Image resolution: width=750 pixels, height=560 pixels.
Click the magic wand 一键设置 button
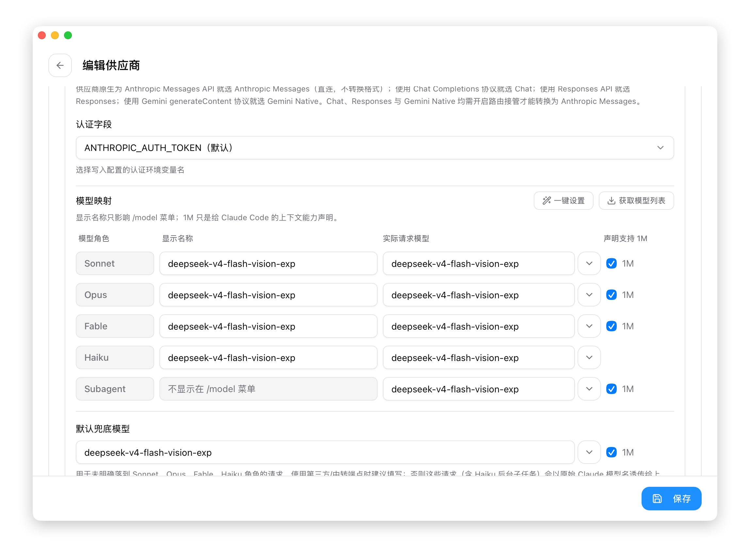[x=563, y=201]
